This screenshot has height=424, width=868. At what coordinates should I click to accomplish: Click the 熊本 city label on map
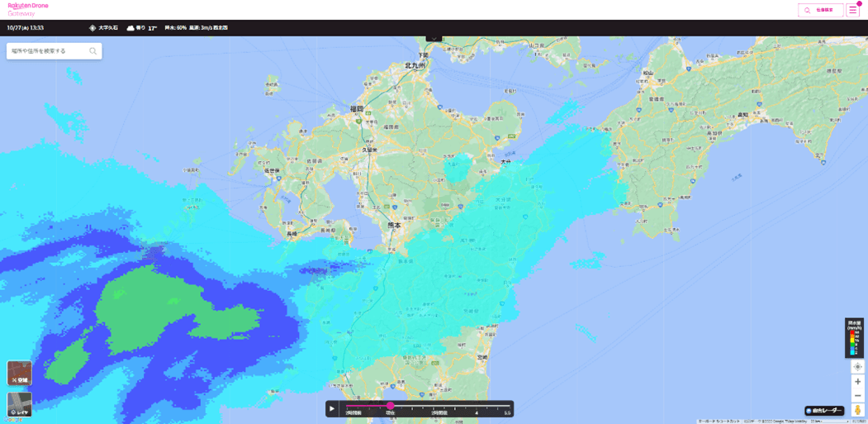(x=394, y=225)
